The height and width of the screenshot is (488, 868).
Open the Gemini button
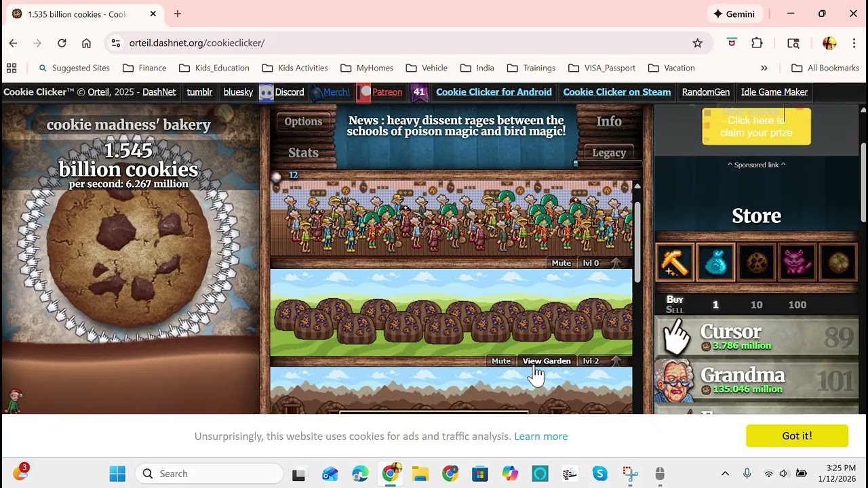[734, 14]
